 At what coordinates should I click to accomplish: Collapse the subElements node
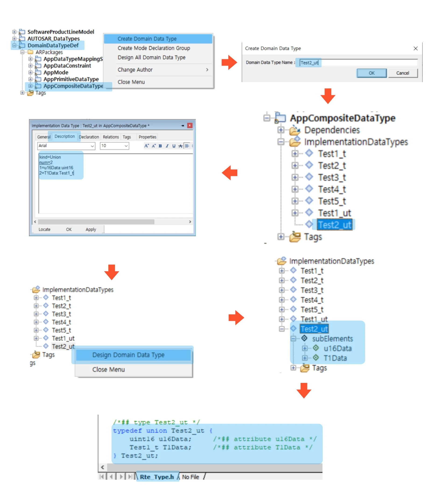(293, 339)
